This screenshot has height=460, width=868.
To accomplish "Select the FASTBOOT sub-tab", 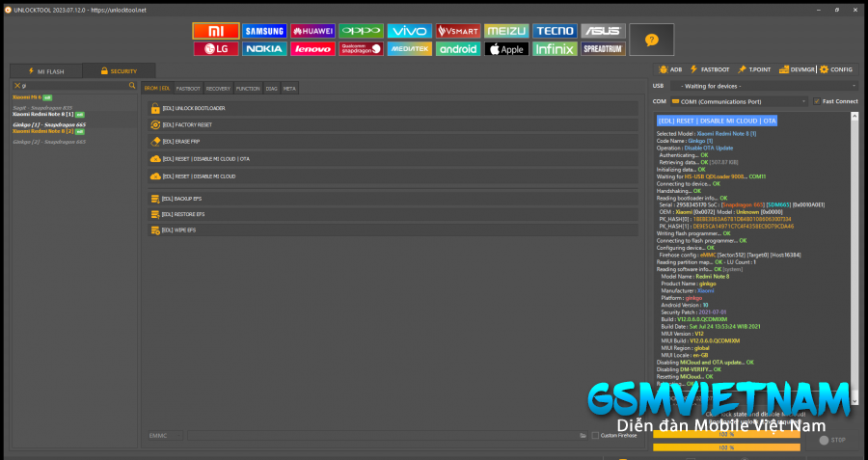I will pos(188,89).
